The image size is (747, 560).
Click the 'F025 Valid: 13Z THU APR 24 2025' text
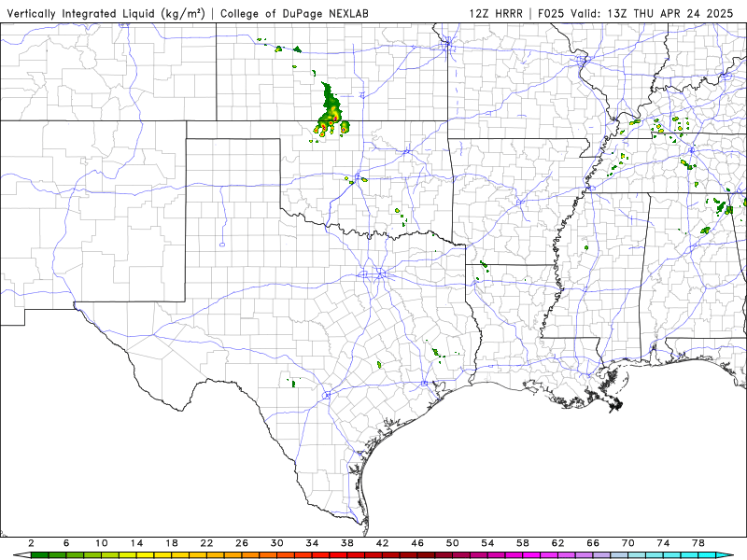point(636,13)
